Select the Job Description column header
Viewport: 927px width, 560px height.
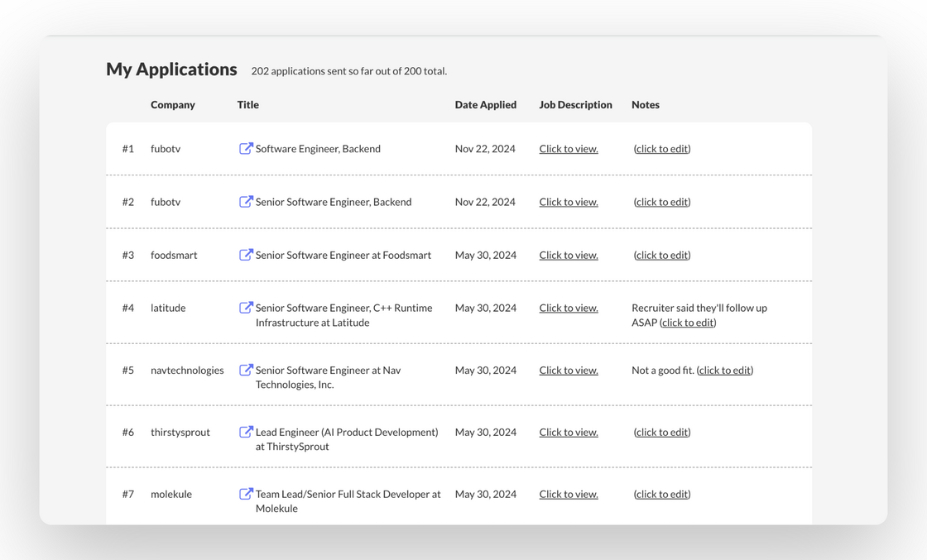click(575, 104)
